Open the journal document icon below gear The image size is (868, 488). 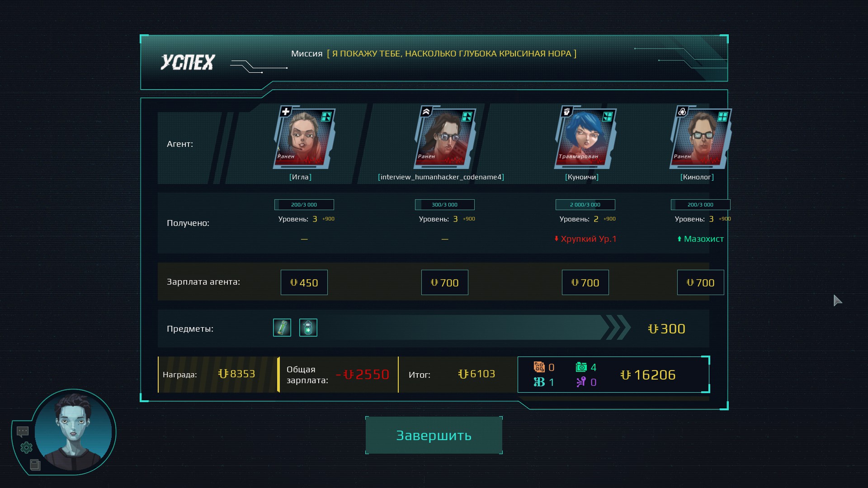(x=35, y=465)
